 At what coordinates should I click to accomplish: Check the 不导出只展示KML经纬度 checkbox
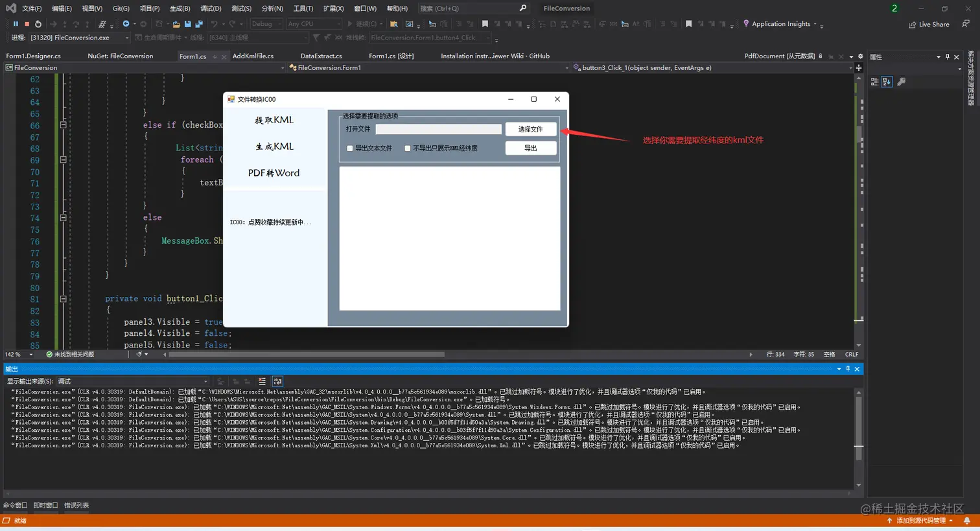tap(407, 148)
